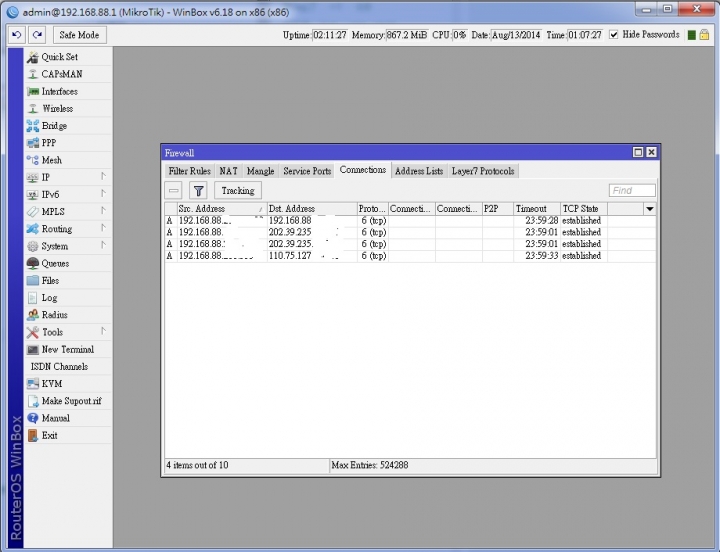Sort by P2P column header
Viewport: 720px width, 552px height.
point(498,209)
